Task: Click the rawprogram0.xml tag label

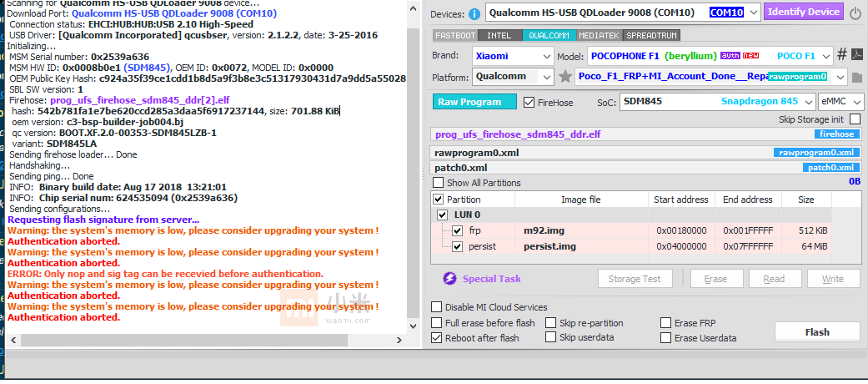Action: [x=816, y=153]
